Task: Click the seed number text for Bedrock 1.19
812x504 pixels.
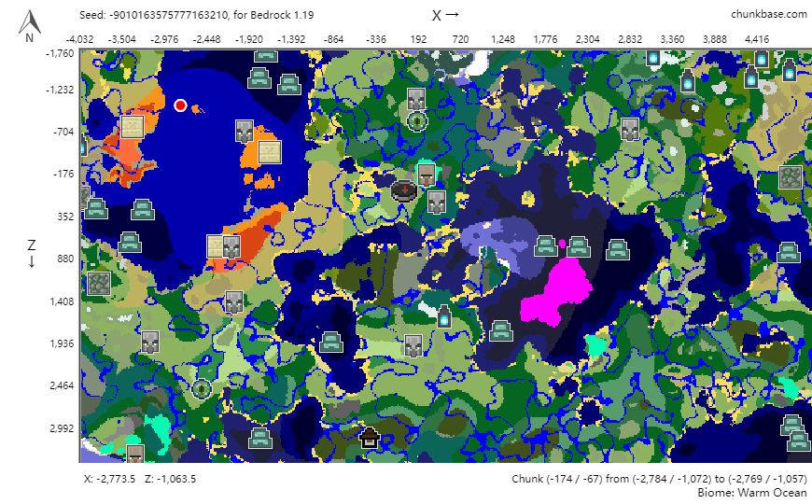Action: click(x=196, y=15)
